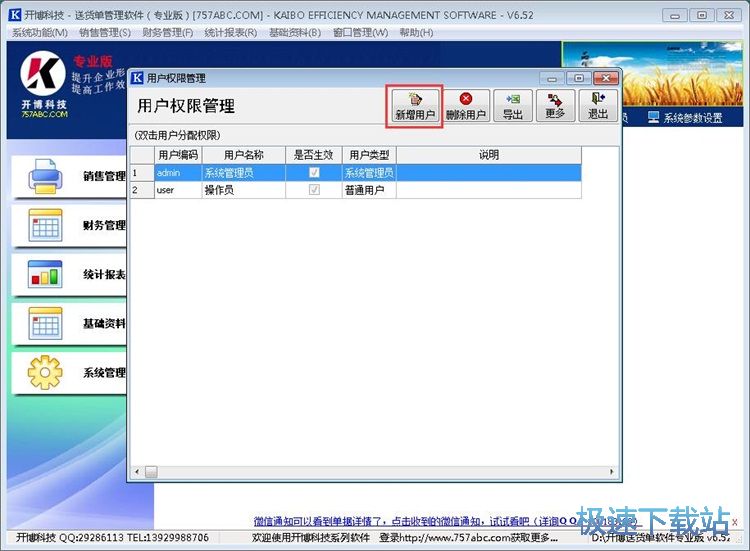
Task: Open the 销售管理(S) menu
Action: pyautogui.click(x=105, y=33)
